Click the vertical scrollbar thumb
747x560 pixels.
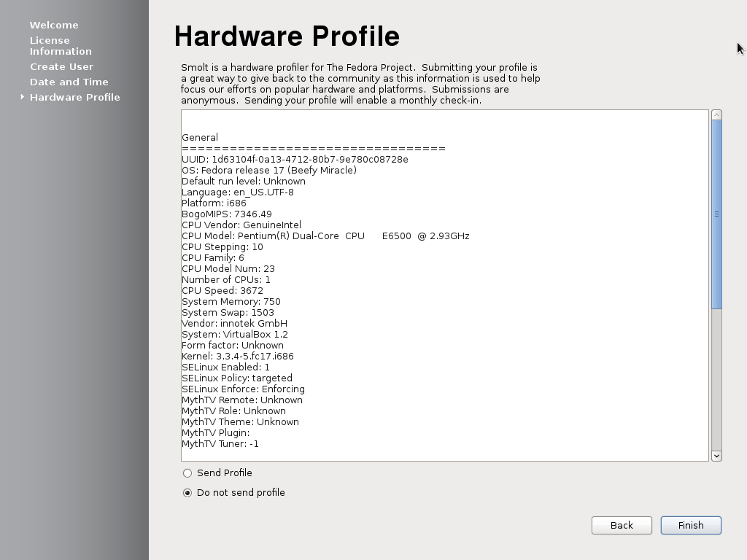(x=716, y=214)
